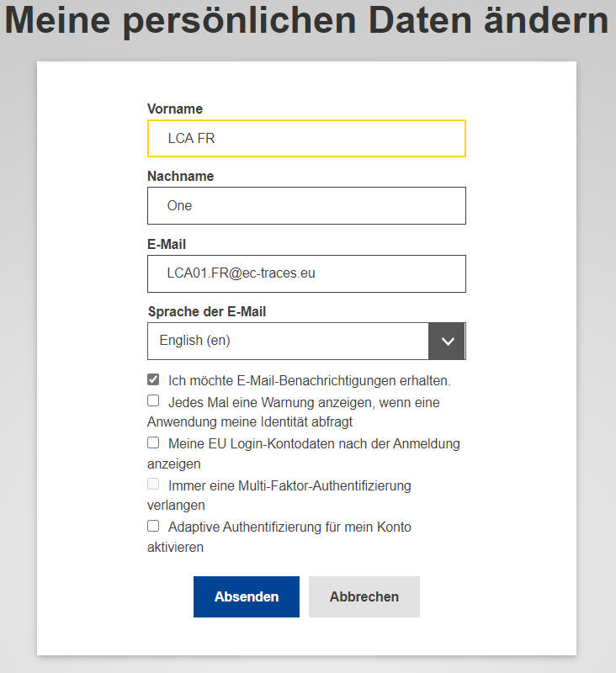Uncheck the E-Mail-Benachrichtigungen erhalten checkbox
This screenshot has width=616, height=673.
pos(153,379)
